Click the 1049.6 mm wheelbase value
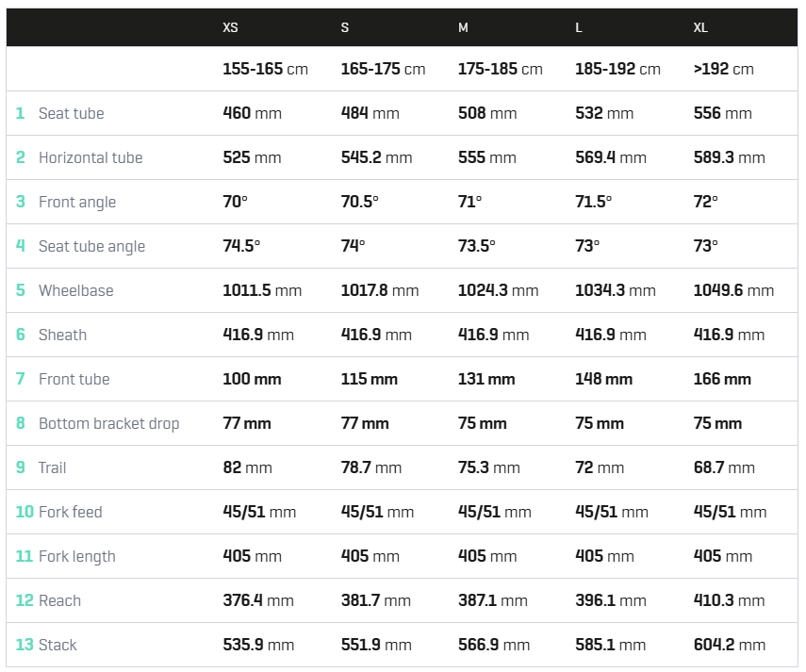 click(x=733, y=290)
